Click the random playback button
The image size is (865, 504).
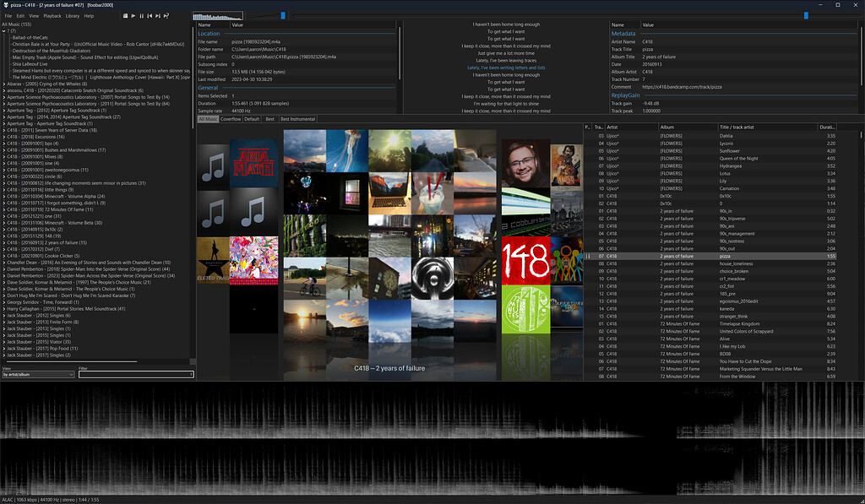pos(166,16)
